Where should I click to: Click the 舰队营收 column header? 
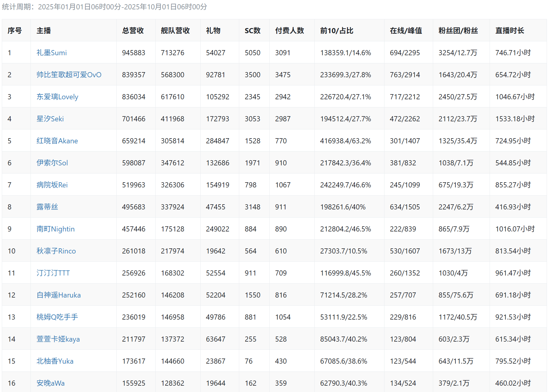coord(175,30)
